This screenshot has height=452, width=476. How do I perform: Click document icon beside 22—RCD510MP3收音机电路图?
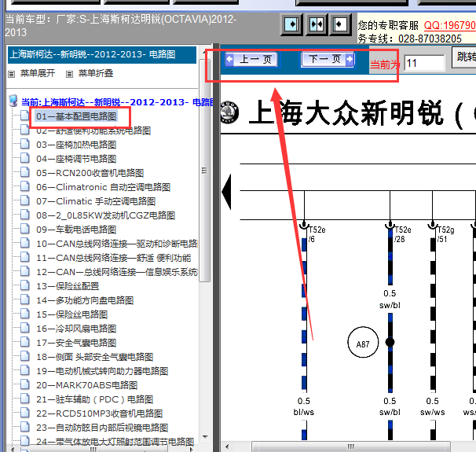point(25,412)
